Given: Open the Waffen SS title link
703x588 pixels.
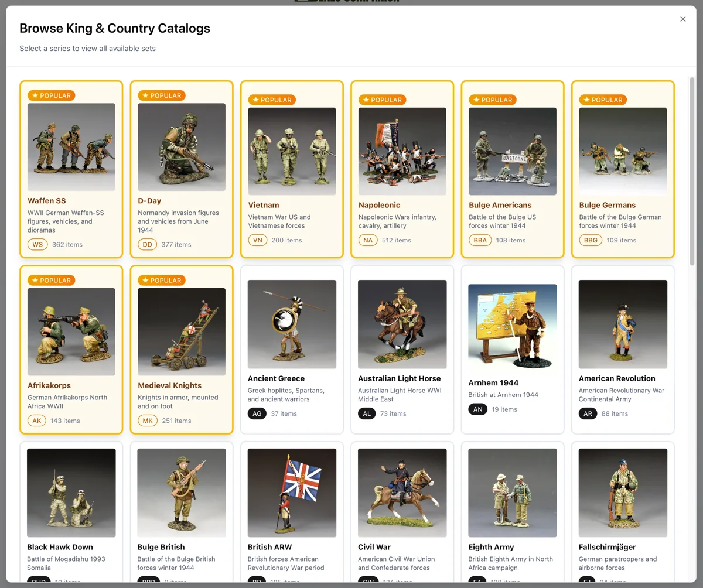Looking at the screenshot, I should [x=47, y=201].
